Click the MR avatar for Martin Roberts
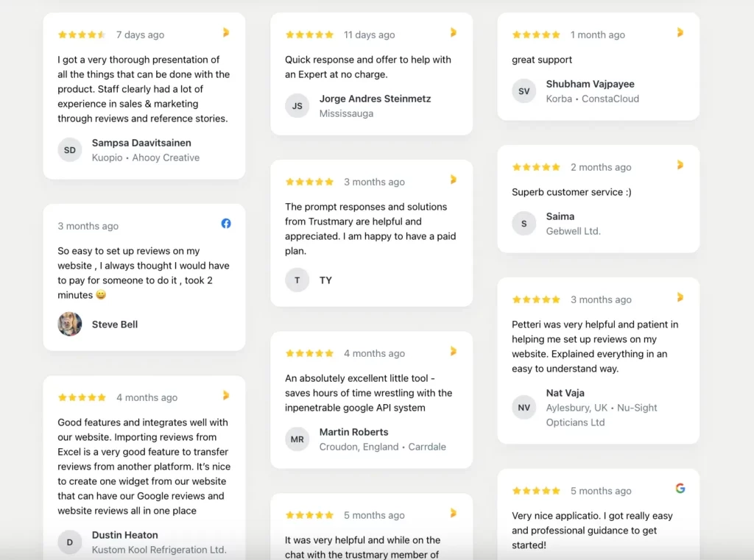 tap(297, 439)
